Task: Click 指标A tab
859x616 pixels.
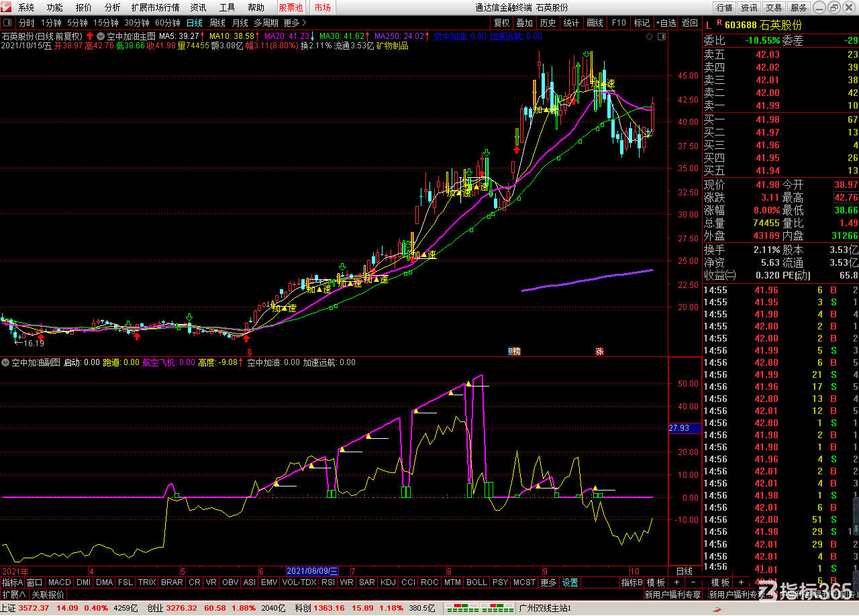Action: (x=12, y=582)
